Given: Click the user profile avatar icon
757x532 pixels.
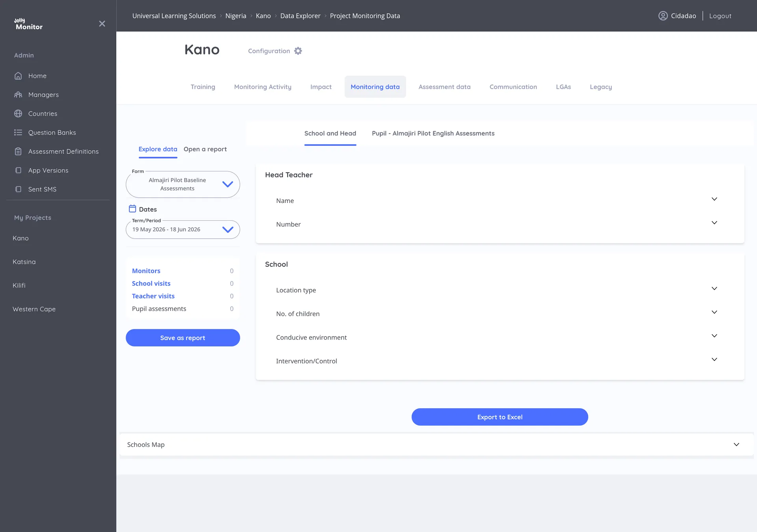Looking at the screenshot, I should click(x=663, y=16).
